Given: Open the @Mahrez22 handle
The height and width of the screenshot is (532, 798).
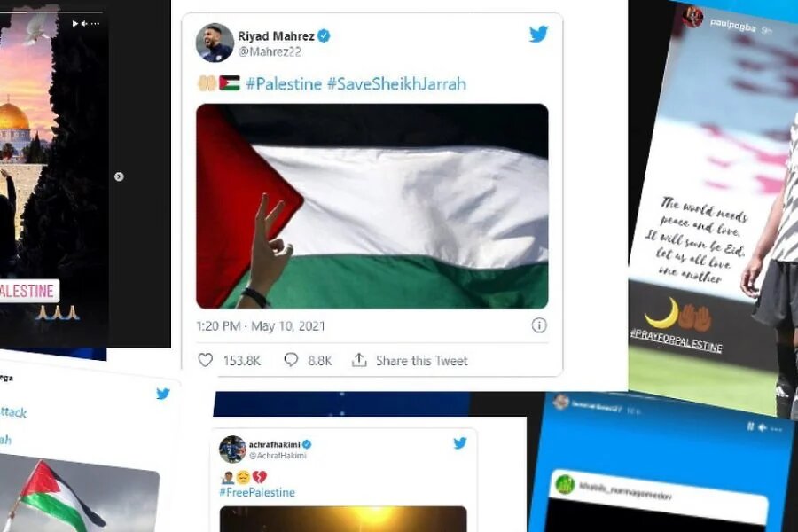Looking at the screenshot, I should pyautogui.click(x=270, y=51).
